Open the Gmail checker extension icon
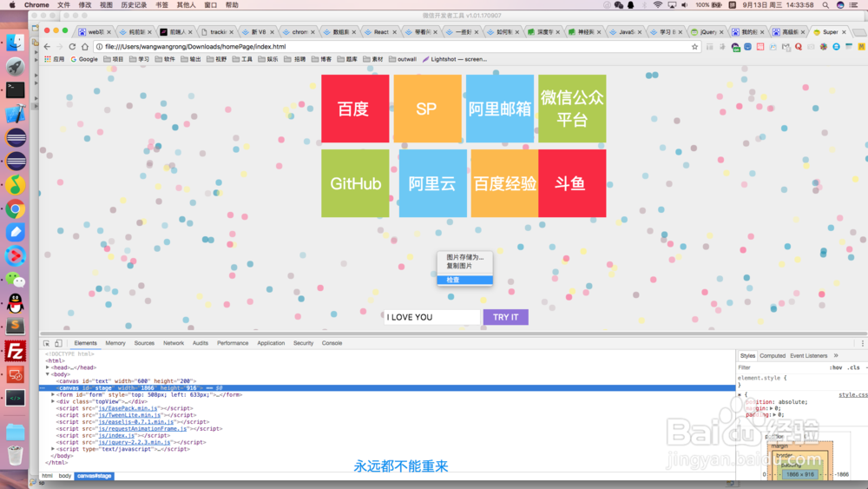The height and width of the screenshot is (489, 868). pyautogui.click(x=786, y=47)
